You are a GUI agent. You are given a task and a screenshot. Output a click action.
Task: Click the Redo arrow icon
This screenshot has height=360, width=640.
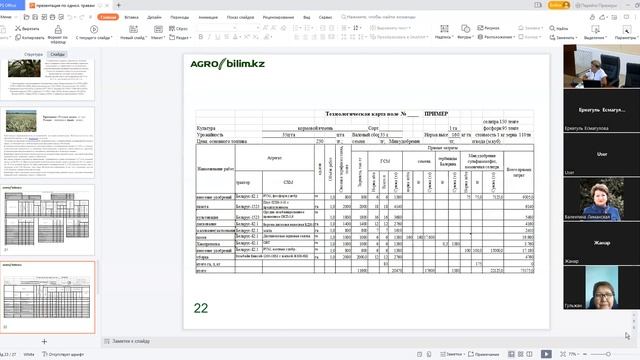click(x=82, y=17)
